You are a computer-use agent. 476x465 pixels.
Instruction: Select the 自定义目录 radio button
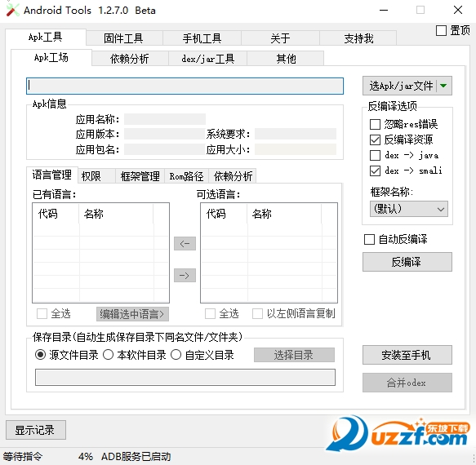pyautogui.click(x=176, y=355)
